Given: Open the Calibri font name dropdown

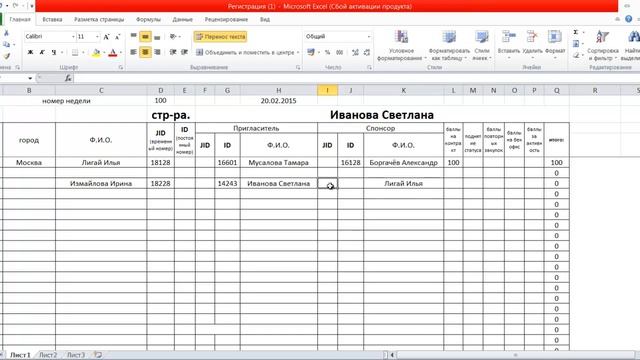Looking at the screenshot, I should point(73,37).
